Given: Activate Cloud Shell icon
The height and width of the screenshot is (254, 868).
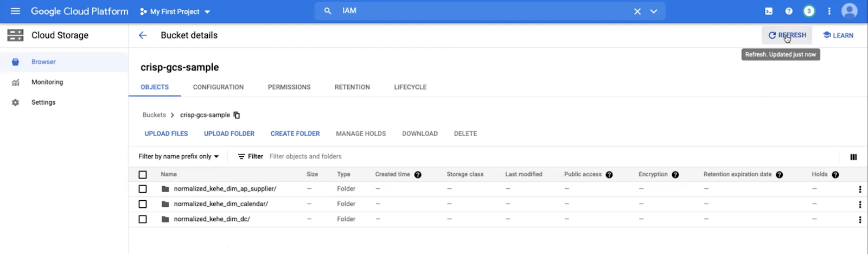Looking at the screenshot, I should point(769,11).
